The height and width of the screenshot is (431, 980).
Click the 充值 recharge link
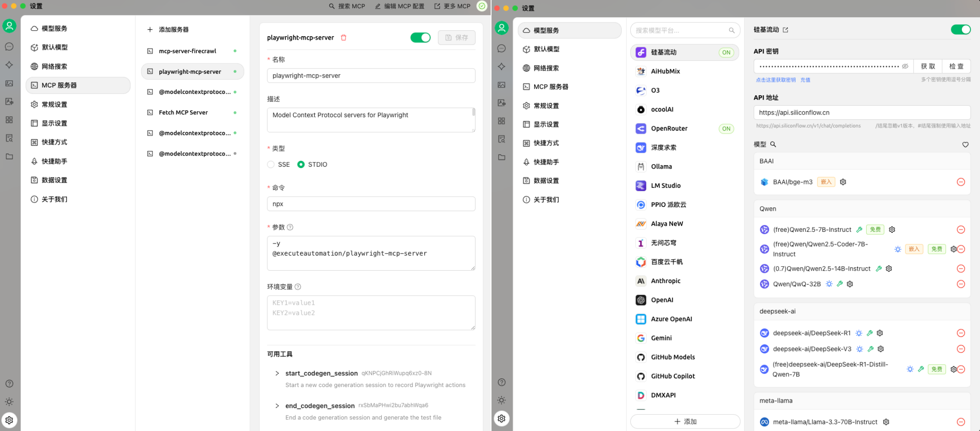point(805,80)
